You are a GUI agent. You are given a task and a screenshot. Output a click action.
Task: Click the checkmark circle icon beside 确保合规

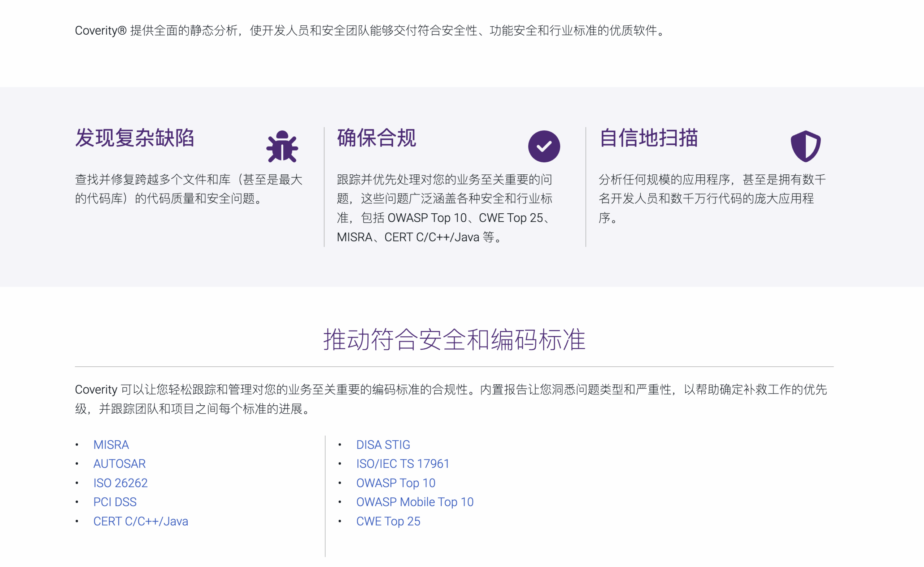544,146
